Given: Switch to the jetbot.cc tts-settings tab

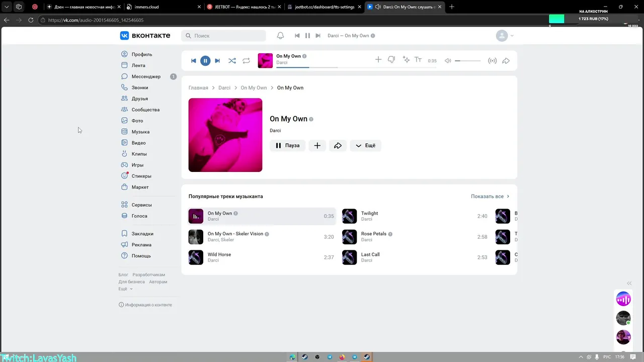Looking at the screenshot, I should point(325,7).
